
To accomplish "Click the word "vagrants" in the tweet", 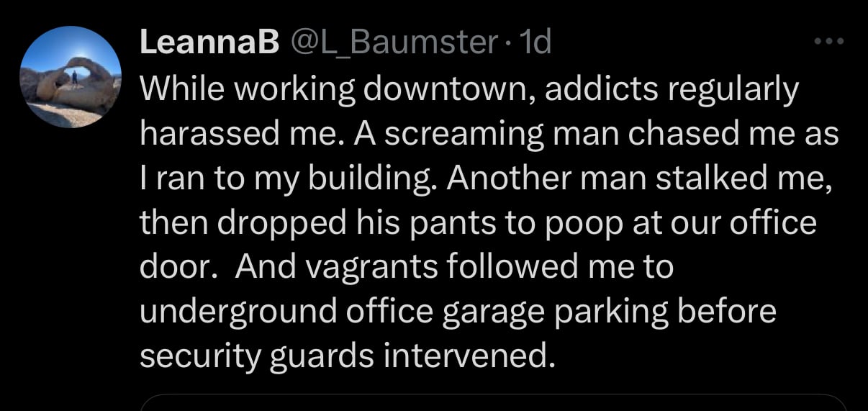I will click(x=368, y=268).
